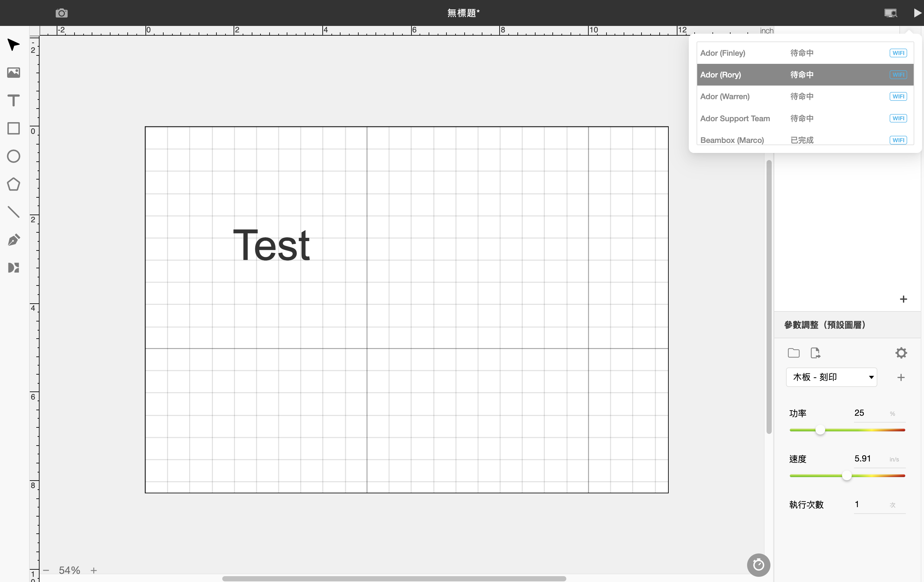The image size is (924, 582).
Task: Select Ador (Warren) machine
Action: (805, 96)
